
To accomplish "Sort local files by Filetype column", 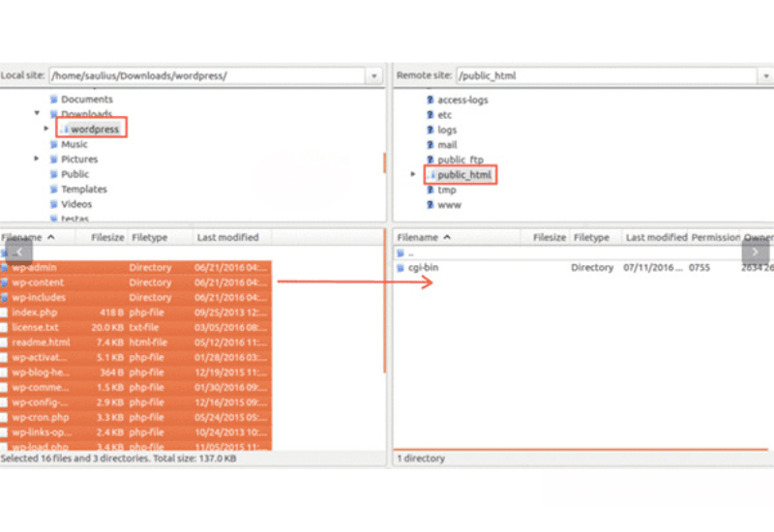I will (161, 237).
